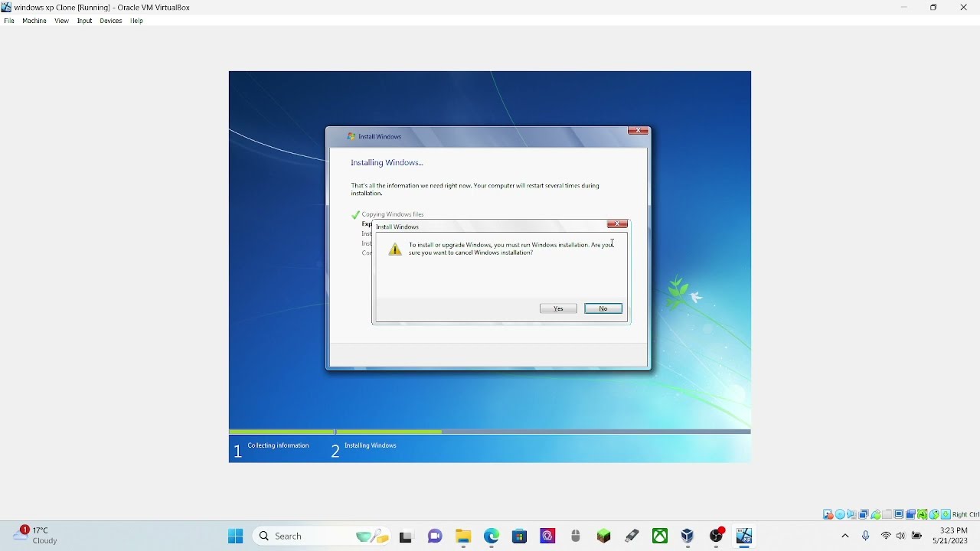
Task: Select the windows xp VM taskbar icon
Action: coord(745,536)
